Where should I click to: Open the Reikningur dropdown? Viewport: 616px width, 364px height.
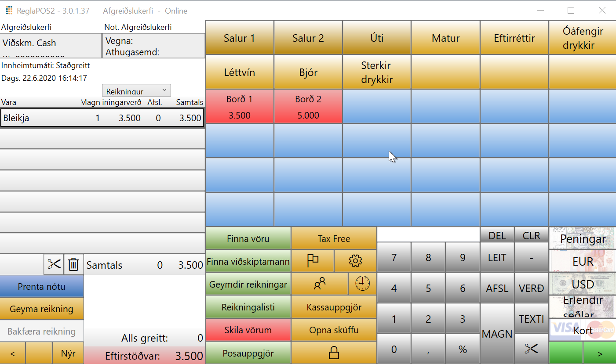136,91
